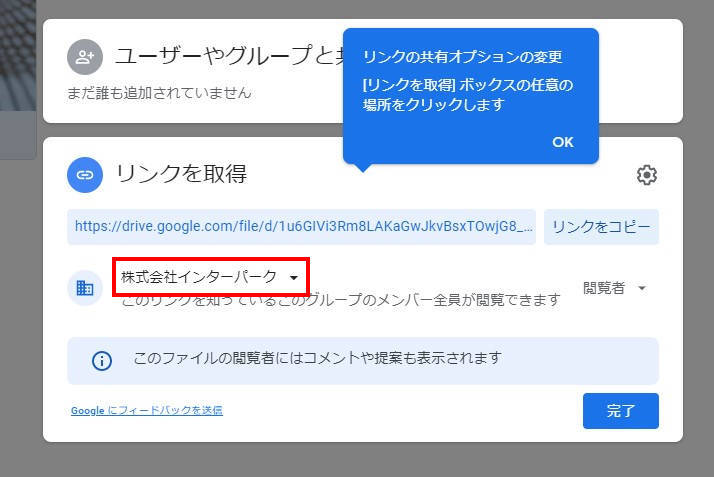Open the 株式会社インターパーク audience dropdown
This screenshot has height=477, width=714.
click(x=211, y=277)
